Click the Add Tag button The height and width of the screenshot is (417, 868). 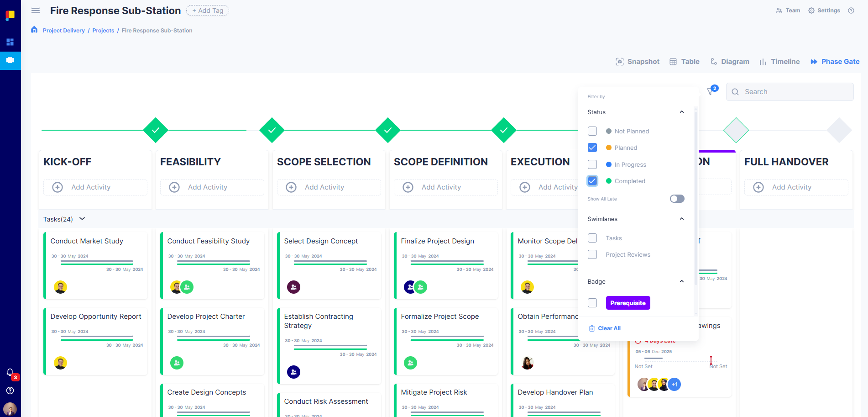pos(208,11)
